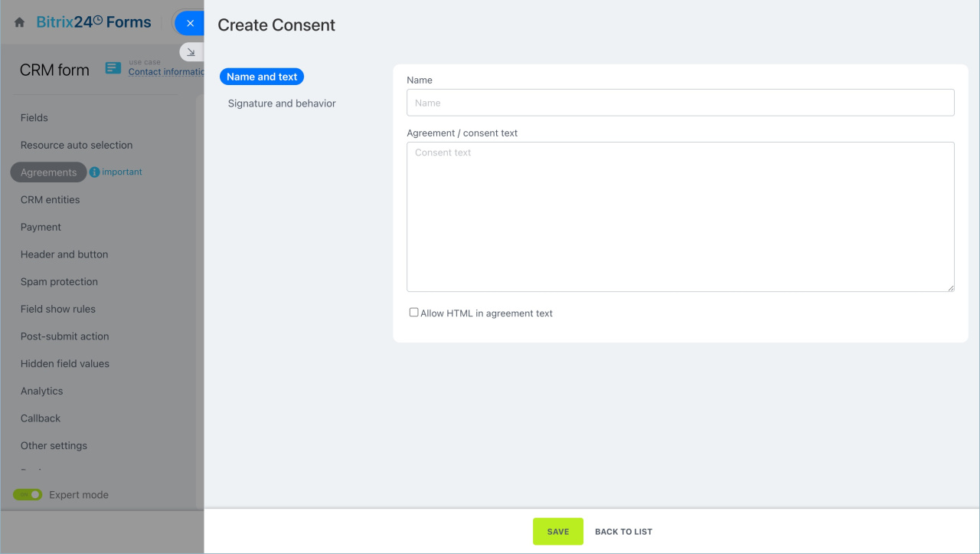Click the clock icon in Bitrix24 logo
This screenshot has width=980, height=554.
(98, 21)
